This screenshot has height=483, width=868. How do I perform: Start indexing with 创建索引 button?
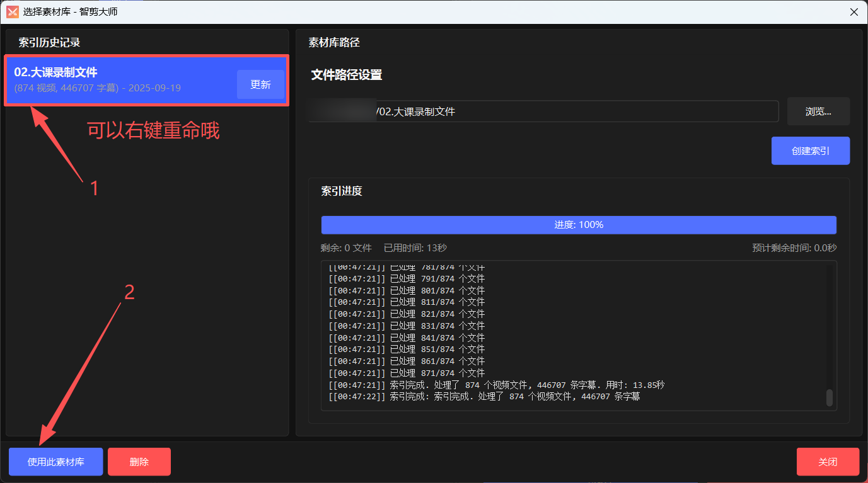pyautogui.click(x=810, y=151)
